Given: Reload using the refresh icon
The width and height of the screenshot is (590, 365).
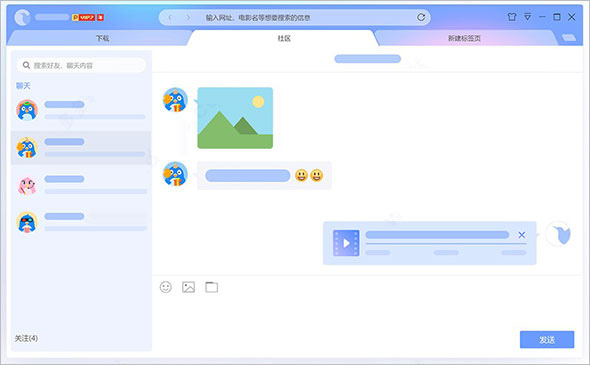Looking at the screenshot, I should 421,17.
